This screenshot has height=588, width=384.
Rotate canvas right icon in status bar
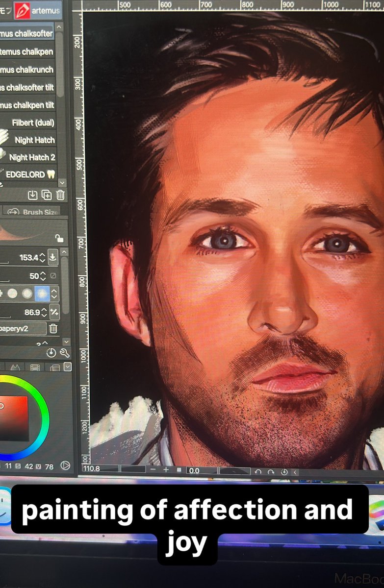(x=271, y=472)
